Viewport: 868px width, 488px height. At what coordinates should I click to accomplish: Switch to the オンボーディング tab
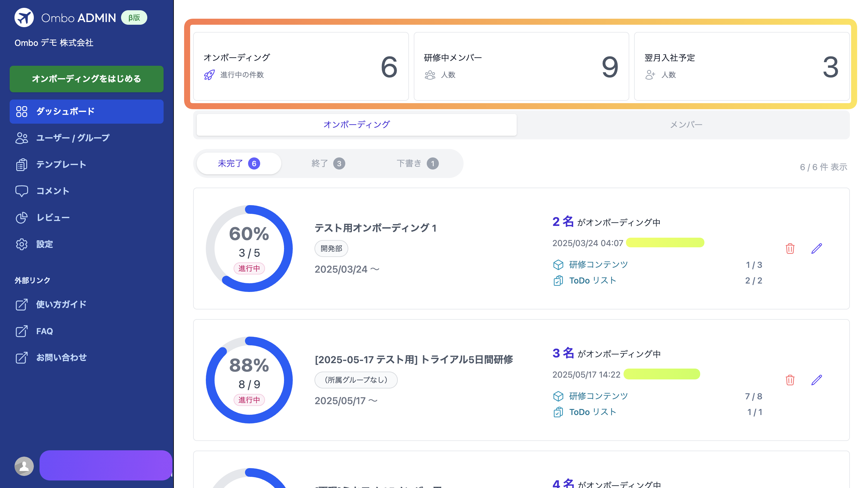pyautogui.click(x=356, y=125)
